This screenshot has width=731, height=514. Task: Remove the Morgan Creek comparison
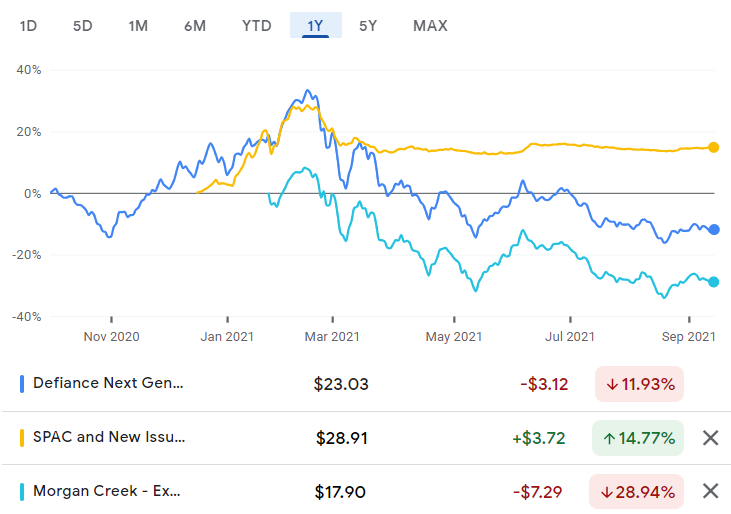point(710,491)
